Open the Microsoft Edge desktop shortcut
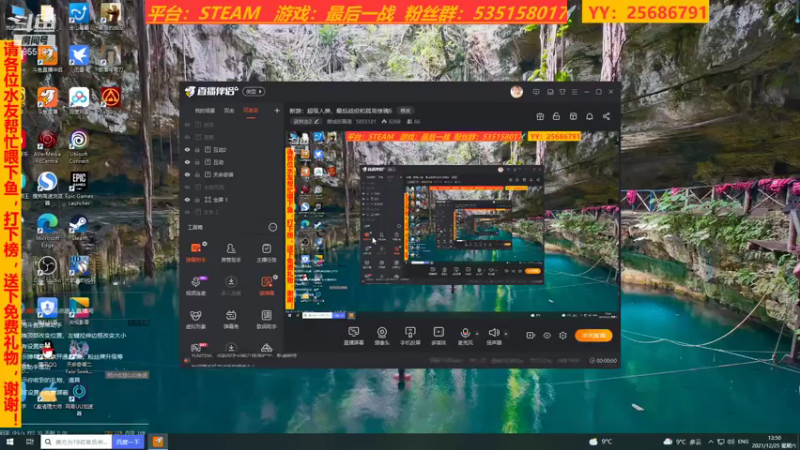 tap(47, 231)
